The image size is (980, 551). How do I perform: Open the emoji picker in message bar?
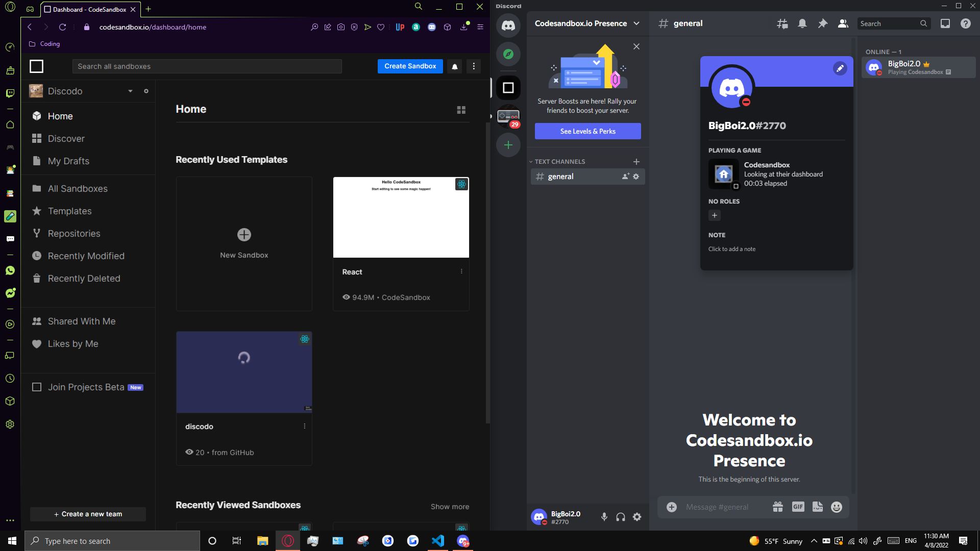(x=836, y=507)
